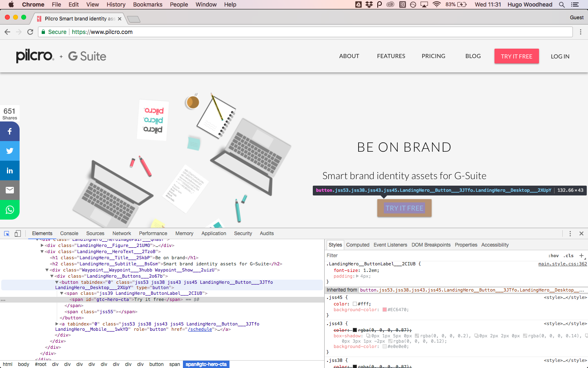Click PRICING in site navigation
588x368 pixels.
click(434, 56)
